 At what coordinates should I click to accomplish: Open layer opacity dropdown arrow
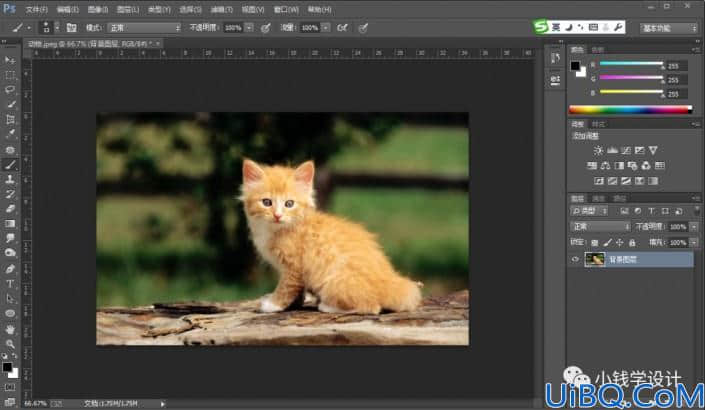point(694,227)
